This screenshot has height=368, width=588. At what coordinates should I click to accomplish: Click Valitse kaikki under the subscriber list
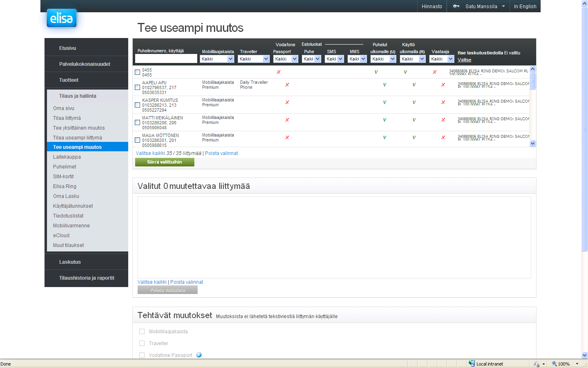(x=151, y=153)
